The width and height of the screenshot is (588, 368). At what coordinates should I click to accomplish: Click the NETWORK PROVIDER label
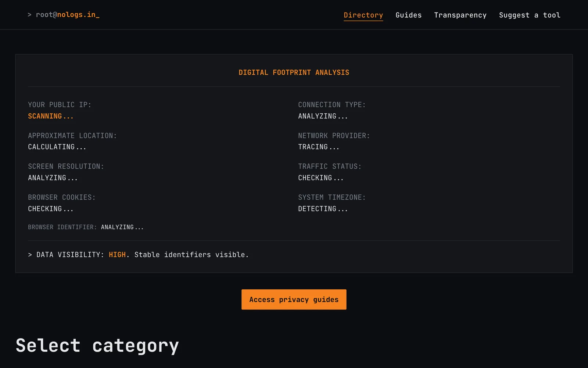334,135
